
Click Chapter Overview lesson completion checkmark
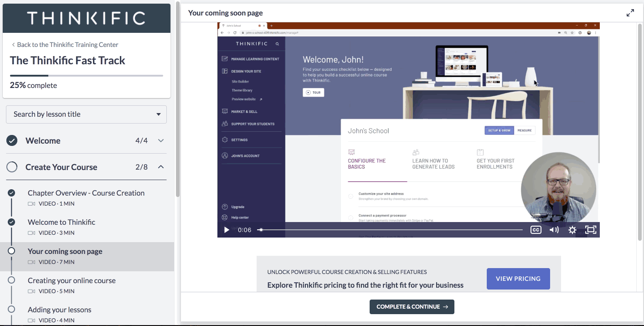click(x=11, y=193)
